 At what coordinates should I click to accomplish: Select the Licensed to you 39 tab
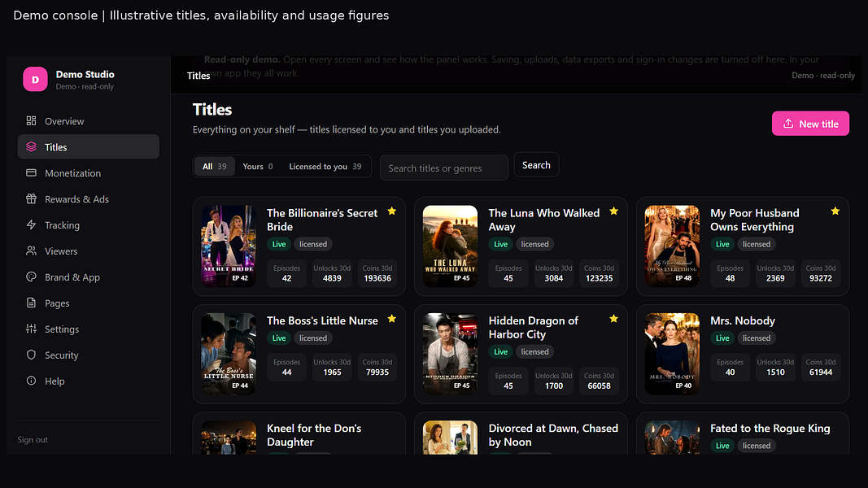coord(325,166)
